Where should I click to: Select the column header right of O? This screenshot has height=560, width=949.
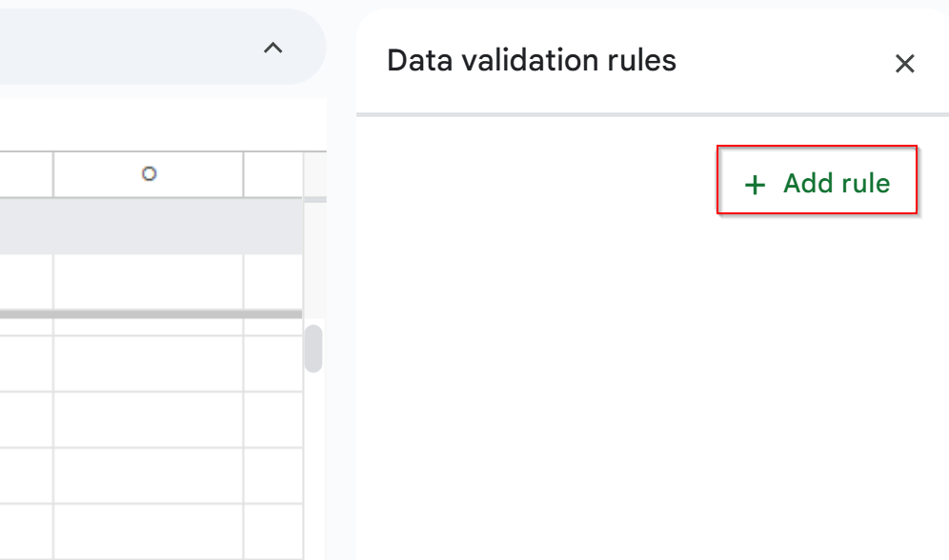(x=273, y=174)
